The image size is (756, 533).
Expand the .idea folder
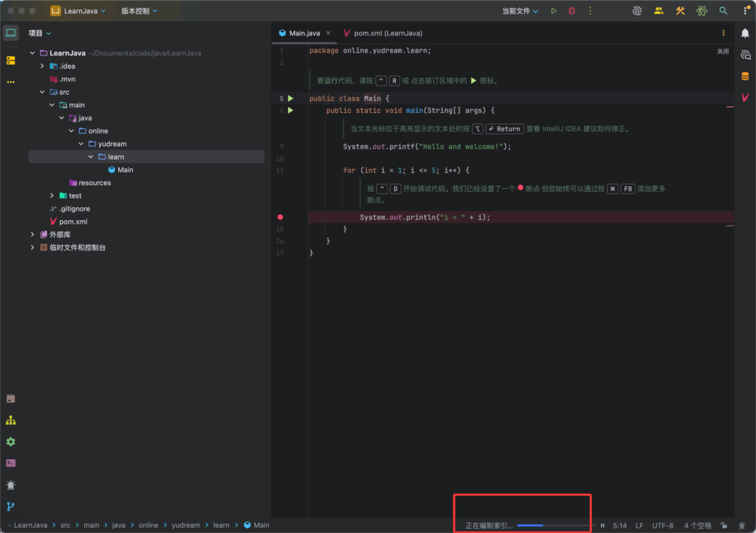tap(42, 66)
